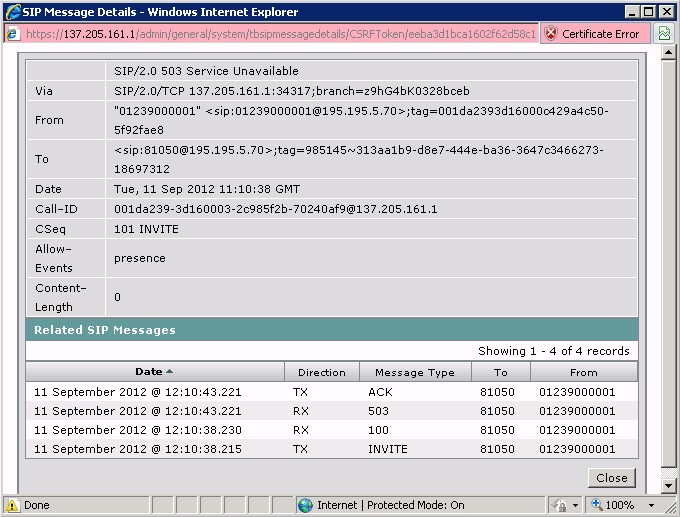Click the Related SIP Messages heading
This screenshot has height=517, width=680.
(x=105, y=330)
